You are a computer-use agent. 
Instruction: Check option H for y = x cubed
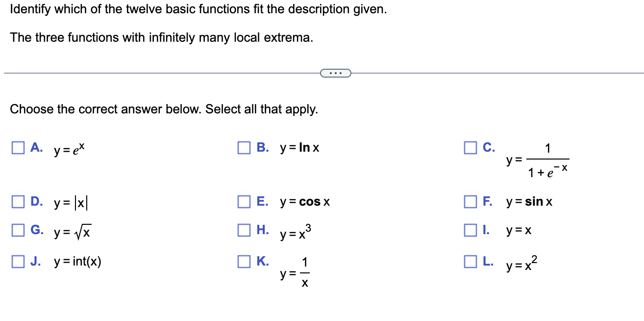244,230
